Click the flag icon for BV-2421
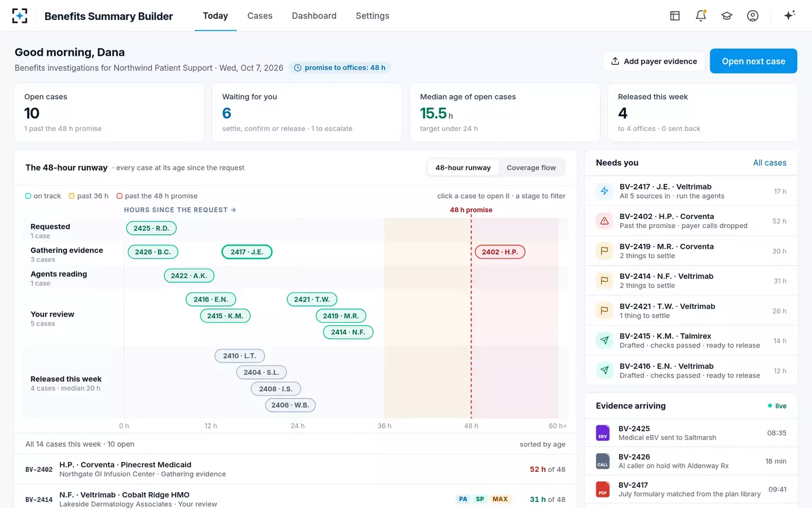This screenshot has height=508, width=812. [x=604, y=311]
